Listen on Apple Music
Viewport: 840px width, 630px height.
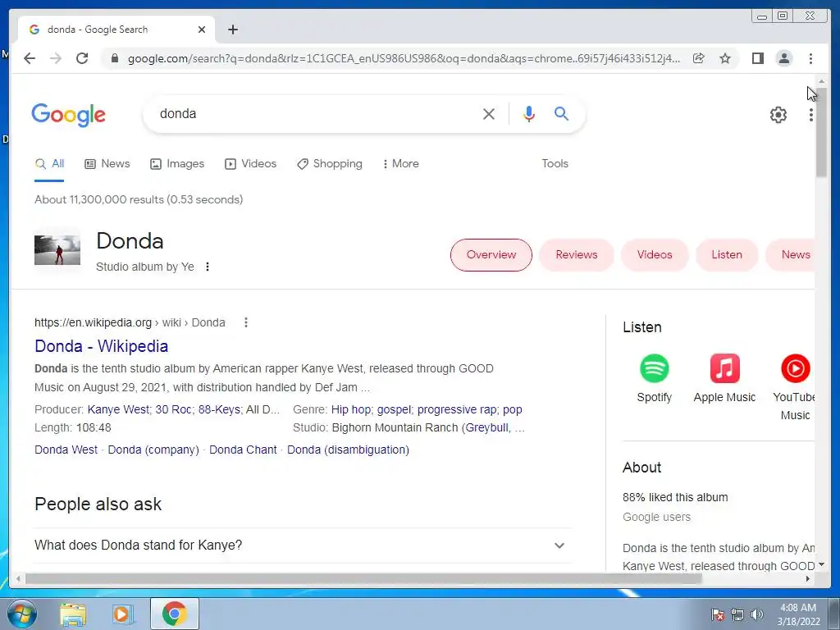(x=724, y=378)
